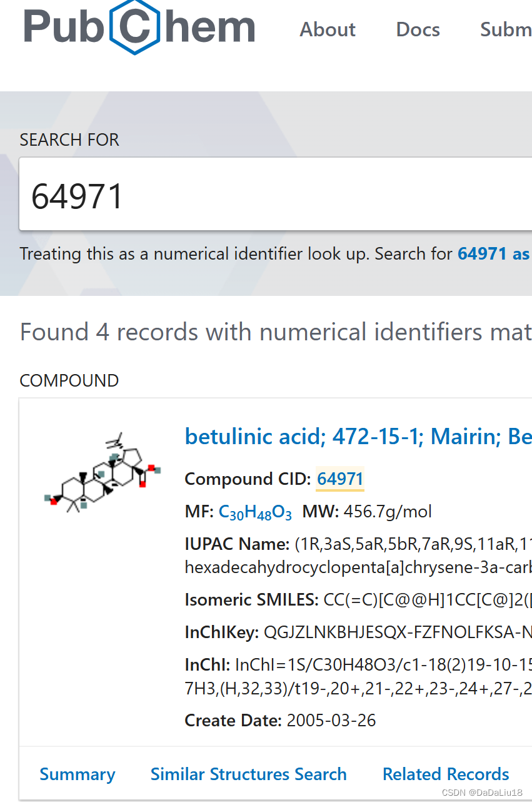This screenshot has height=802, width=532.
Task: Click the search field containing 64971
Action: click(276, 195)
